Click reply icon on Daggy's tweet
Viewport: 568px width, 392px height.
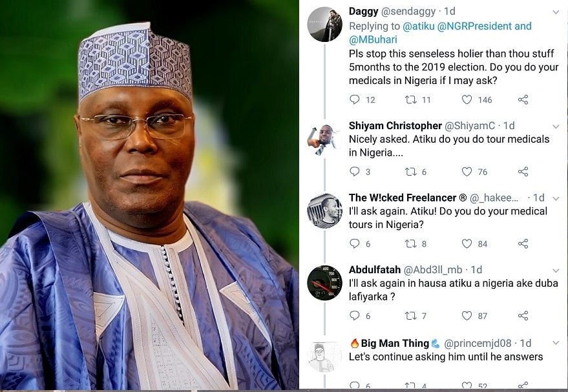354,99
